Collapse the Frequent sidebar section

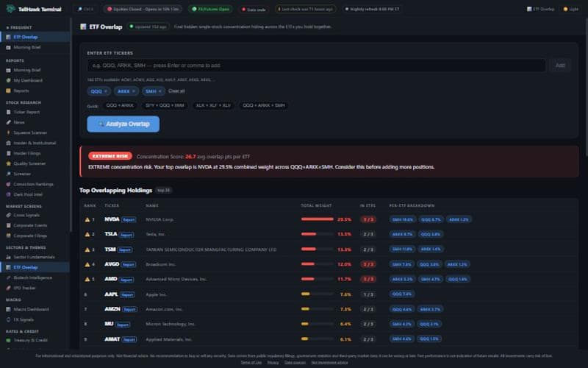click(x=19, y=27)
